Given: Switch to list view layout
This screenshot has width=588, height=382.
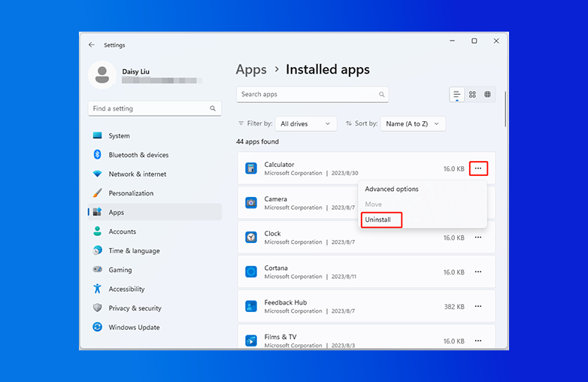Looking at the screenshot, I should coord(456,95).
